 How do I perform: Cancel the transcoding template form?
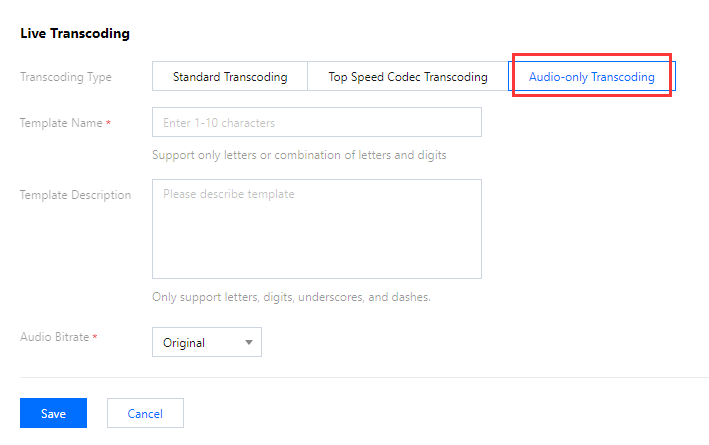click(x=145, y=413)
